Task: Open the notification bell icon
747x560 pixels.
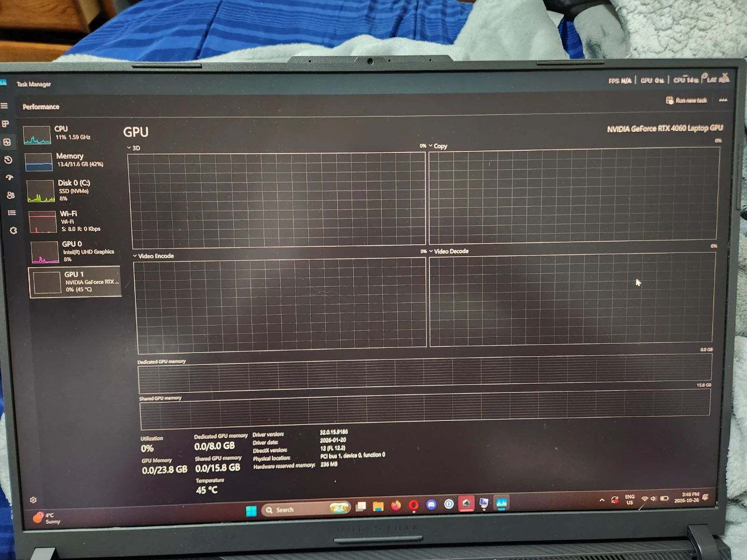Action: (706, 497)
